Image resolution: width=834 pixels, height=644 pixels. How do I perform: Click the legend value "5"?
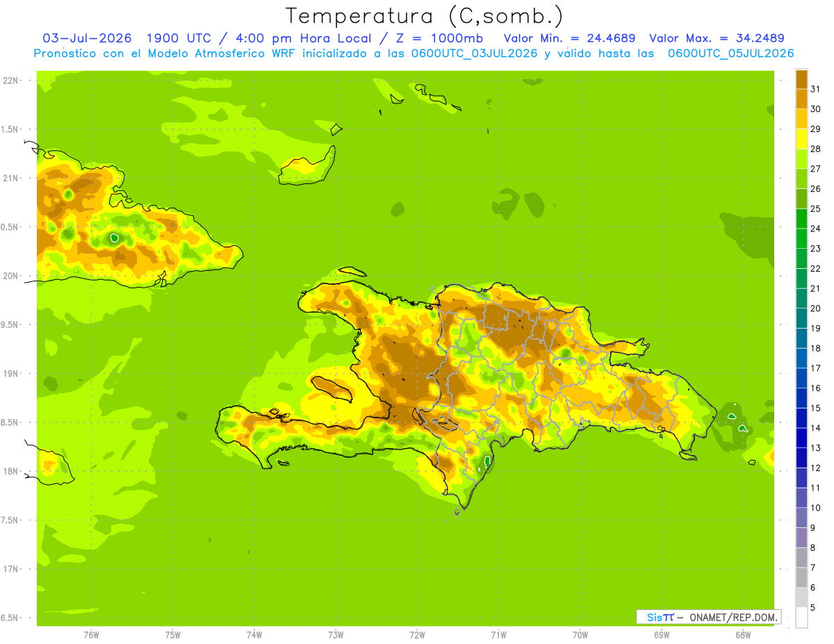(812, 608)
